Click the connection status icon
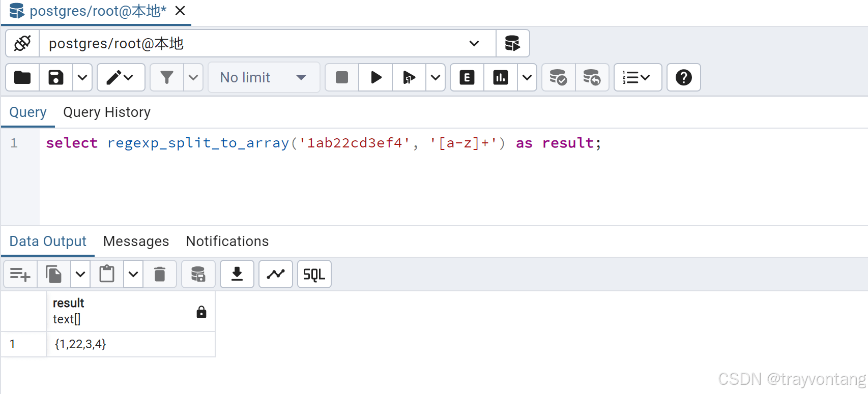 pos(22,43)
